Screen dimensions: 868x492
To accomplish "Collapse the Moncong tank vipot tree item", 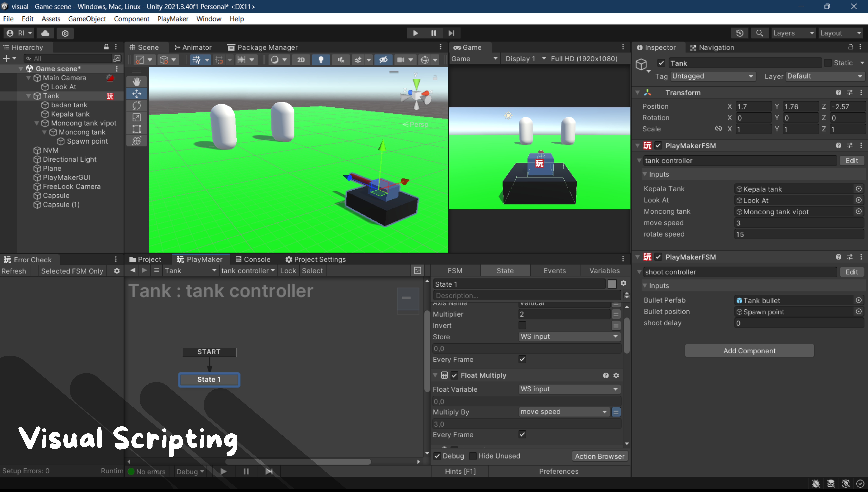I will [x=37, y=123].
